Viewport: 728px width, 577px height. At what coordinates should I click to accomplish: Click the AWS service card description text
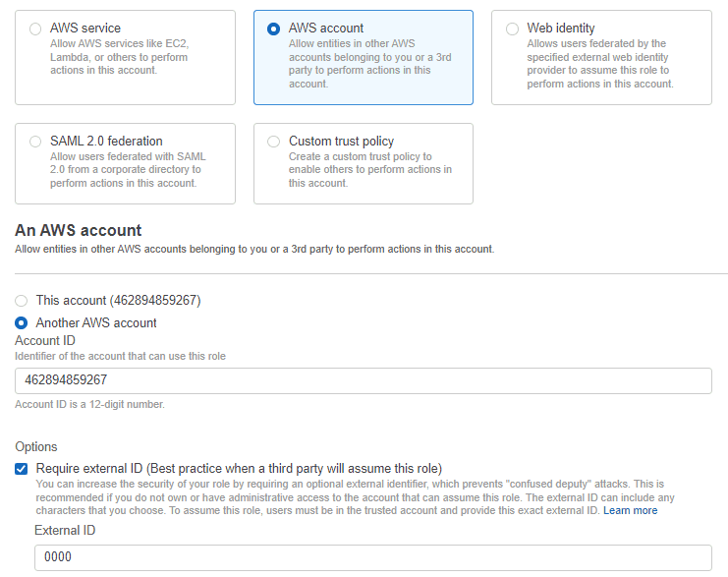119,57
